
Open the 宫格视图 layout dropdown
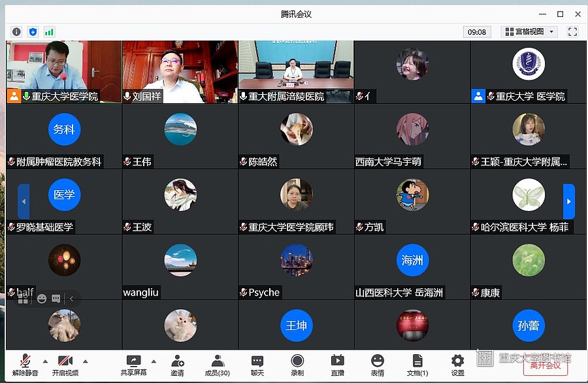529,32
